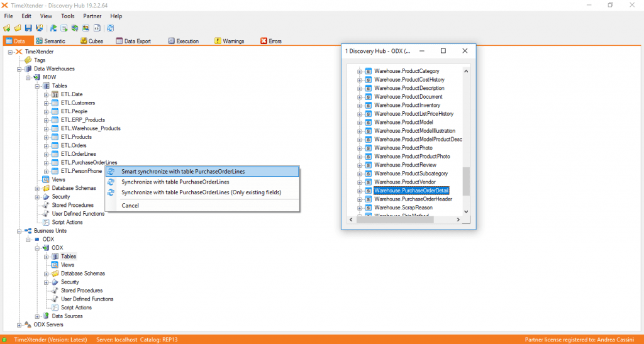The image size is (644, 344).
Task: Click the Business Units network icon
Action: [x=28, y=231]
